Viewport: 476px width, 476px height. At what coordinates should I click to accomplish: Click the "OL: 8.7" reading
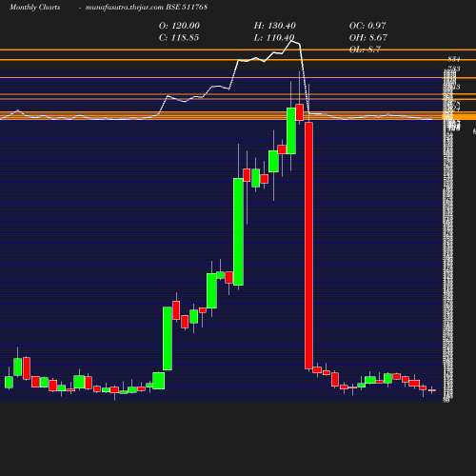coord(365,50)
